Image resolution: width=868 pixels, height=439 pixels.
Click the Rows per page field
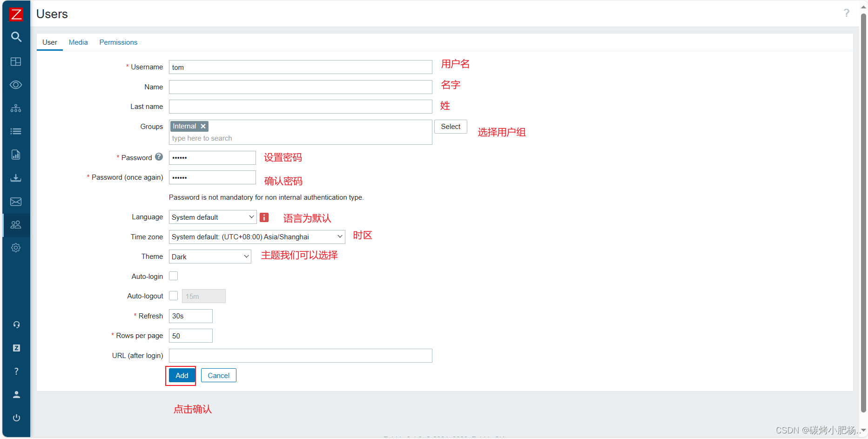[191, 336]
